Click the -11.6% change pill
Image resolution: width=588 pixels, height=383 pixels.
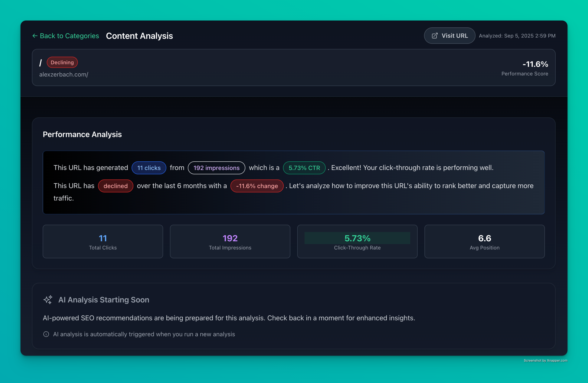click(257, 186)
